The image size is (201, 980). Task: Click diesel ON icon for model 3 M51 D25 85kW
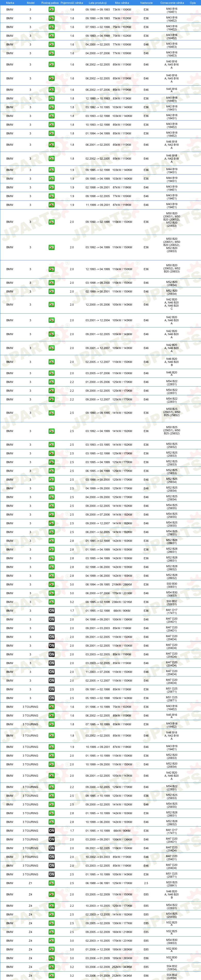tap(51, 689)
